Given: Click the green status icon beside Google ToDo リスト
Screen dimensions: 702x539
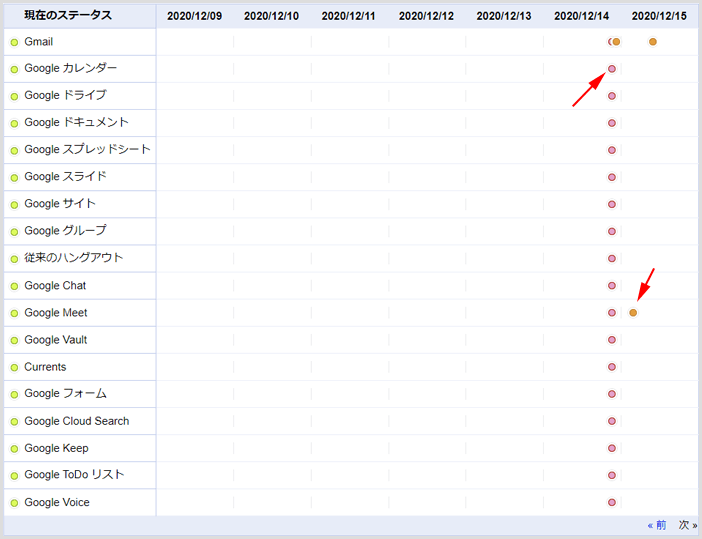Looking at the screenshot, I should pos(14,475).
